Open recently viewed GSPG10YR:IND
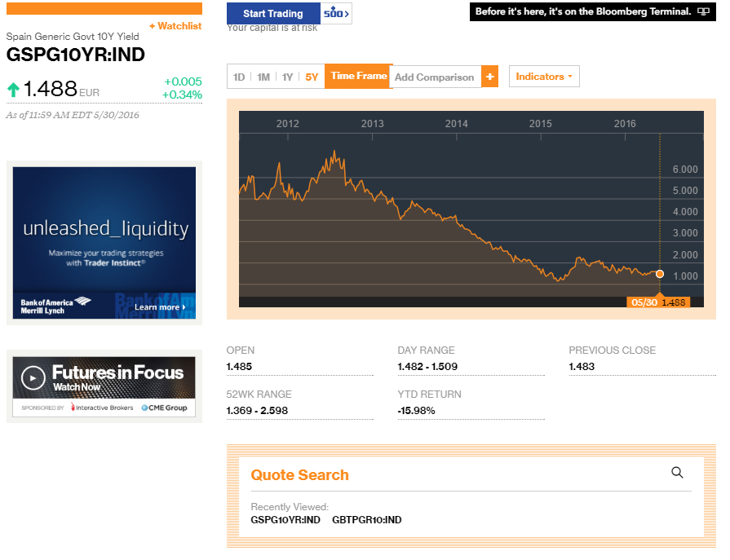The image size is (730, 560). [x=285, y=520]
